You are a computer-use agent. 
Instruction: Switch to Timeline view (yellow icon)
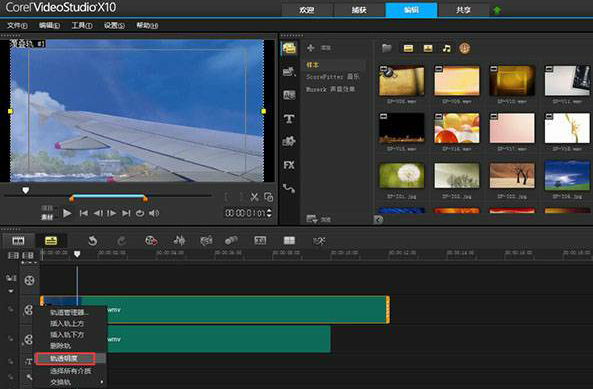[x=51, y=241]
